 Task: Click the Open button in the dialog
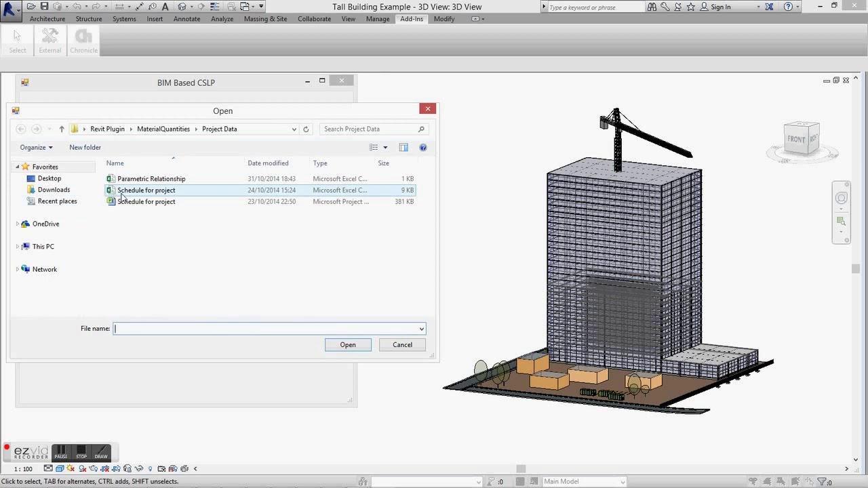[348, 345]
